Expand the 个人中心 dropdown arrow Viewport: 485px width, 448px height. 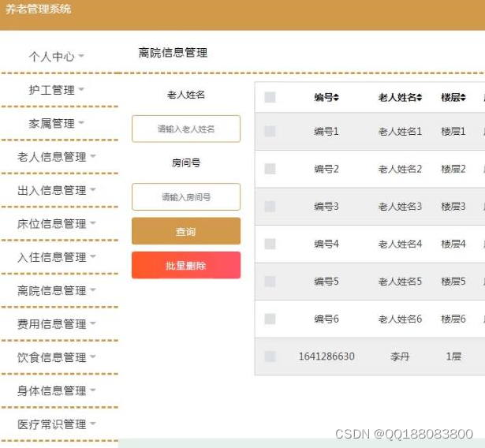(81, 56)
